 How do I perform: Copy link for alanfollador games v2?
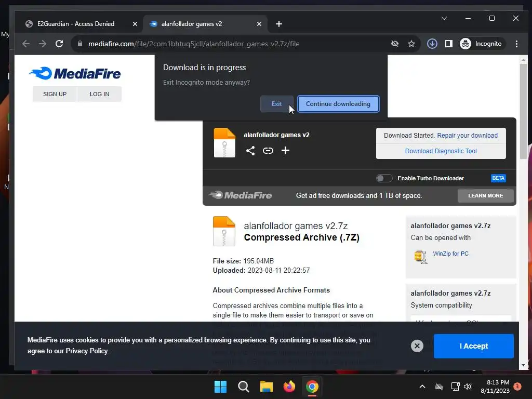tap(268, 151)
